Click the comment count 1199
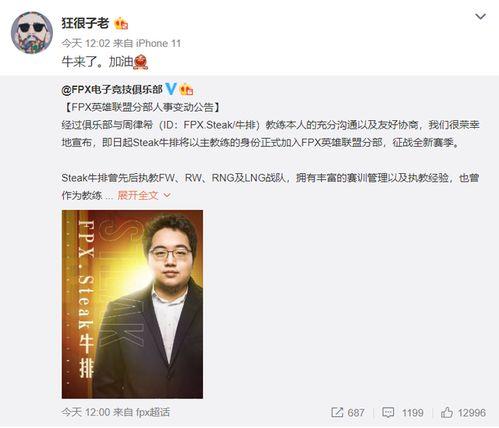 pos(412,413)
